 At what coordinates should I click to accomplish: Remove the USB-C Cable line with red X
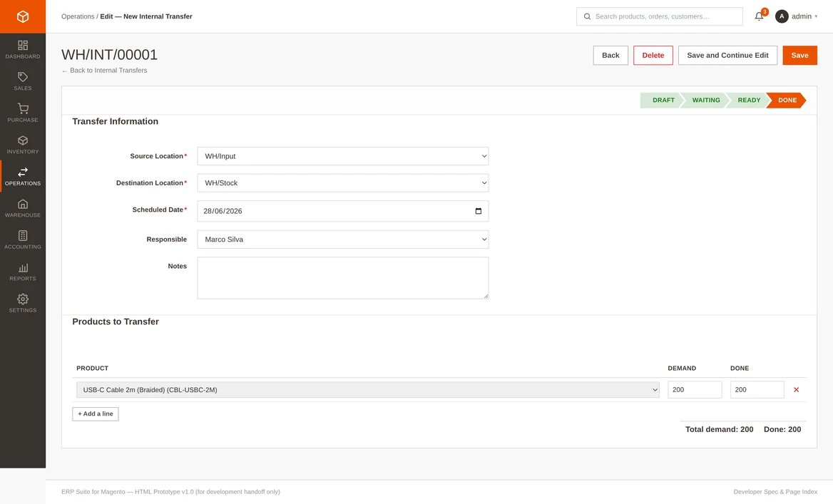pos(796,390)
